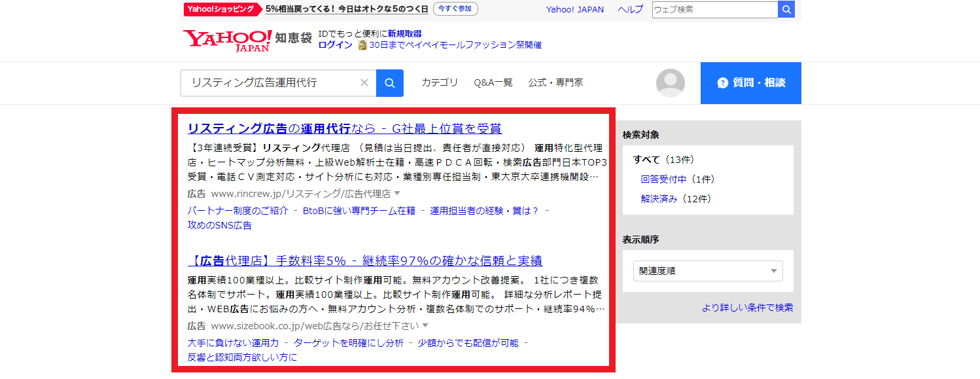
Task: Filter by 解決済み（12件）
Action: pos(676,198)
